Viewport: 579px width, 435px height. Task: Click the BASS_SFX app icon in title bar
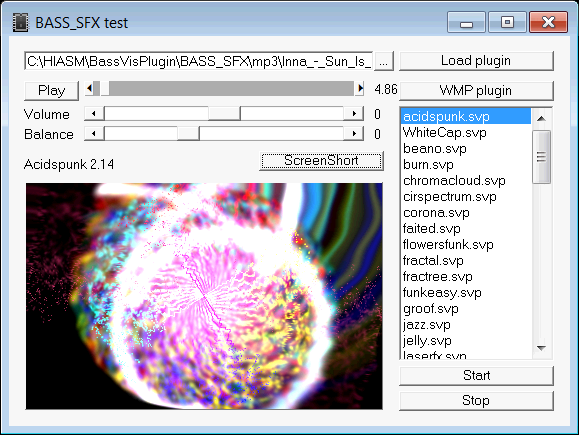(x=20, y=23)
